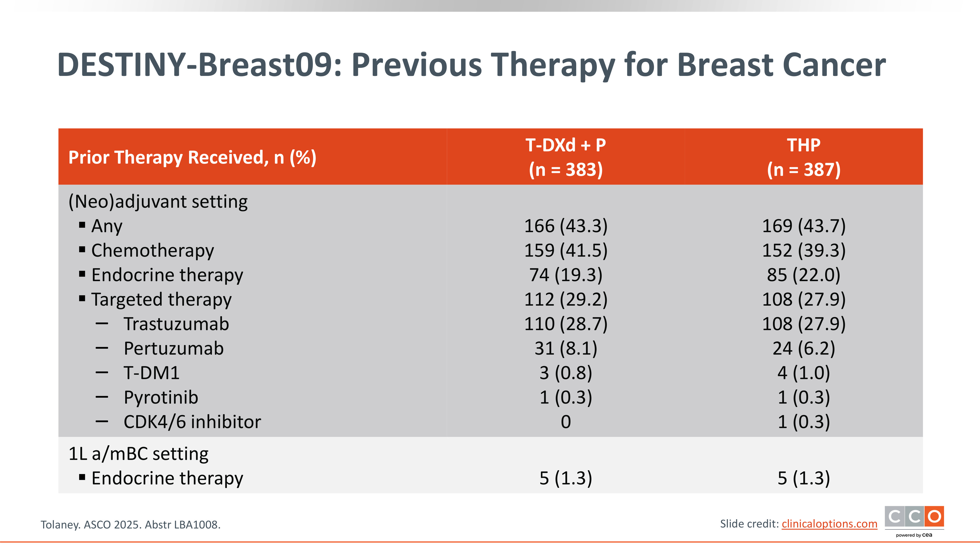
Task: Click the Pyrotinib row label
Action: tap(161, 398)
